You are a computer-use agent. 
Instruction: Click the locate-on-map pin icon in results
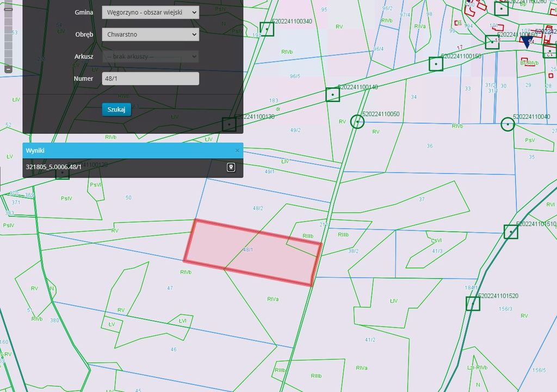point(231,167)
